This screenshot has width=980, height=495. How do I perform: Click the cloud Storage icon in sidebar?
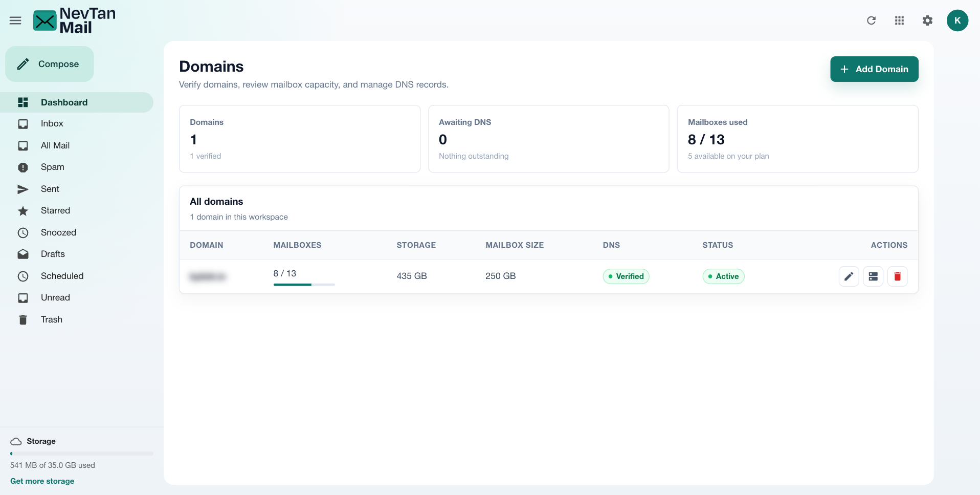coord(16,441)
